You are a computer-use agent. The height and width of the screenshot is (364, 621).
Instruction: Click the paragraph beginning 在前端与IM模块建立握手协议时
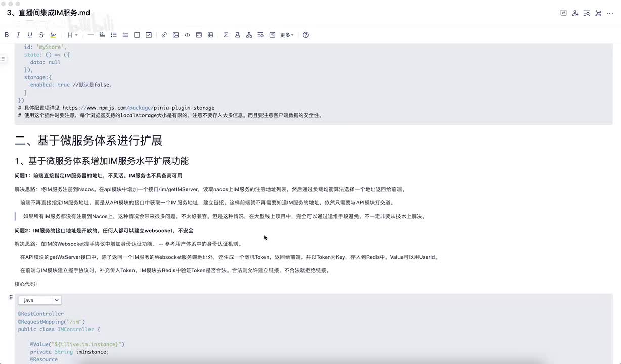[x=175, y=271]
